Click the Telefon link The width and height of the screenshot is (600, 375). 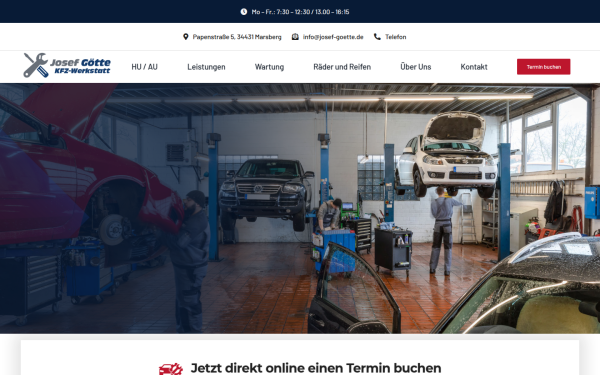[x=396, y=37]
